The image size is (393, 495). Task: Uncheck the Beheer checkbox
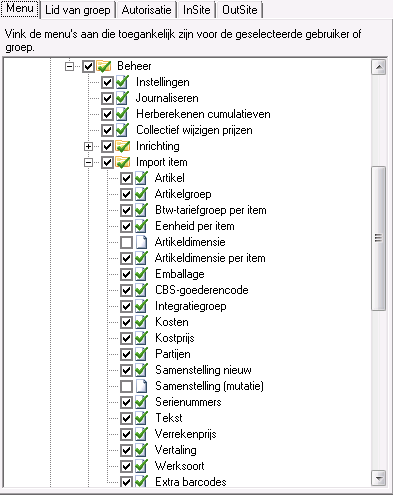pyautogui.click(x=88, y=66)
